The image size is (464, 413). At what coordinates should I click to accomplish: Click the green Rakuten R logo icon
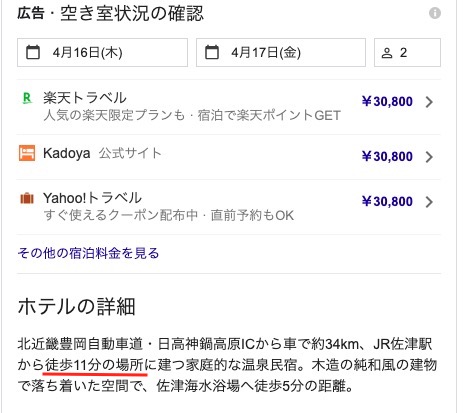(x=27, y=98)
